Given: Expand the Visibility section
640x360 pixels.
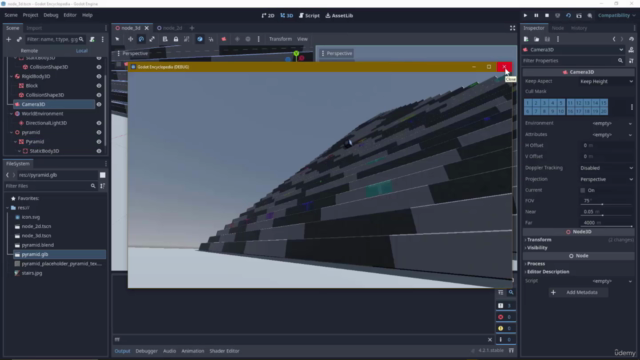Looking at the screenshot, I should coord(578,248).
